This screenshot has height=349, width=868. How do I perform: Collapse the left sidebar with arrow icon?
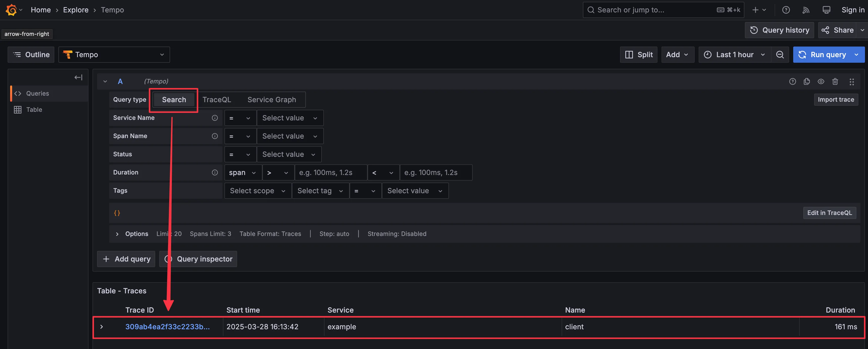78,77
